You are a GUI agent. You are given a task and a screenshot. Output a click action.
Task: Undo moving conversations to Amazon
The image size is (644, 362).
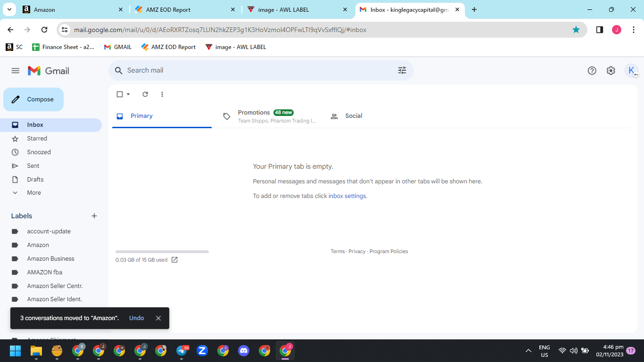coord(137,318)
